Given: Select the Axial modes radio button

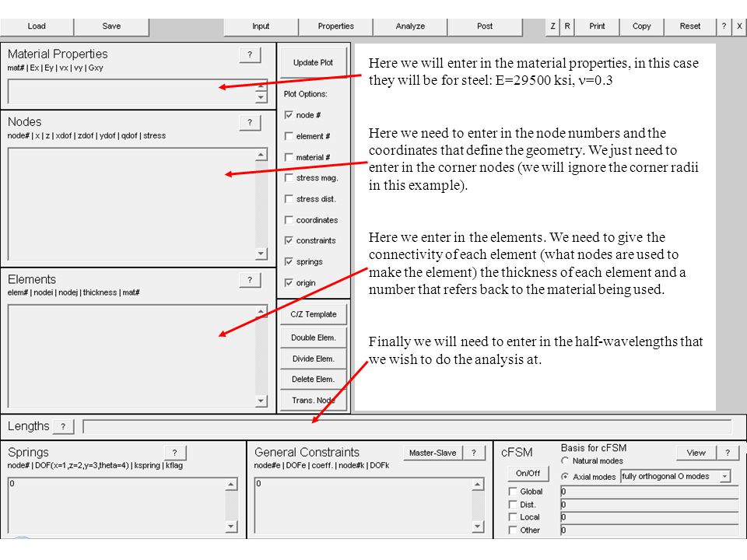Looking at the screenshot, I should point(565,477).
